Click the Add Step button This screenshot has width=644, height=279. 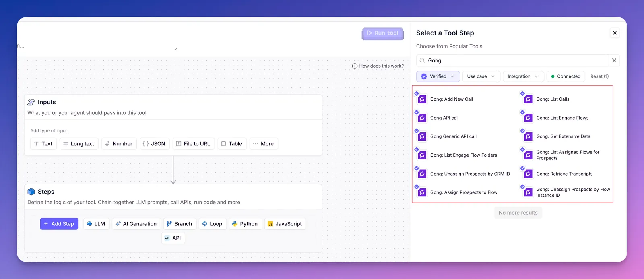pyautogui.click(x=59, y=224)
